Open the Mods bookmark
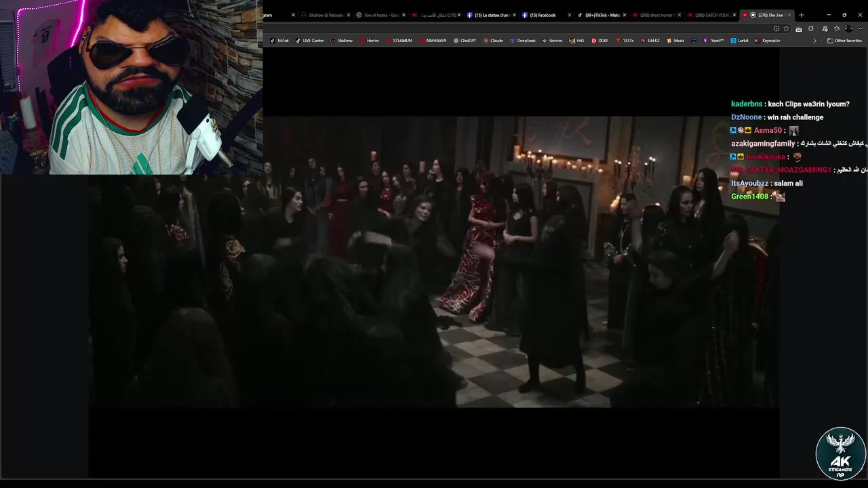 coord(675,41)
